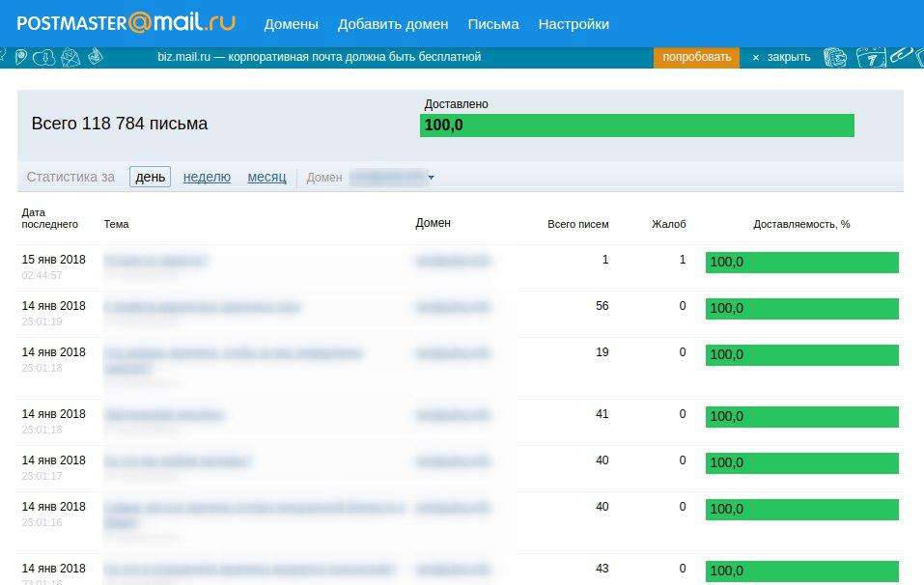
Task: Click the biz.mail.ru promo banner text
Action: [x=320, y=57]
